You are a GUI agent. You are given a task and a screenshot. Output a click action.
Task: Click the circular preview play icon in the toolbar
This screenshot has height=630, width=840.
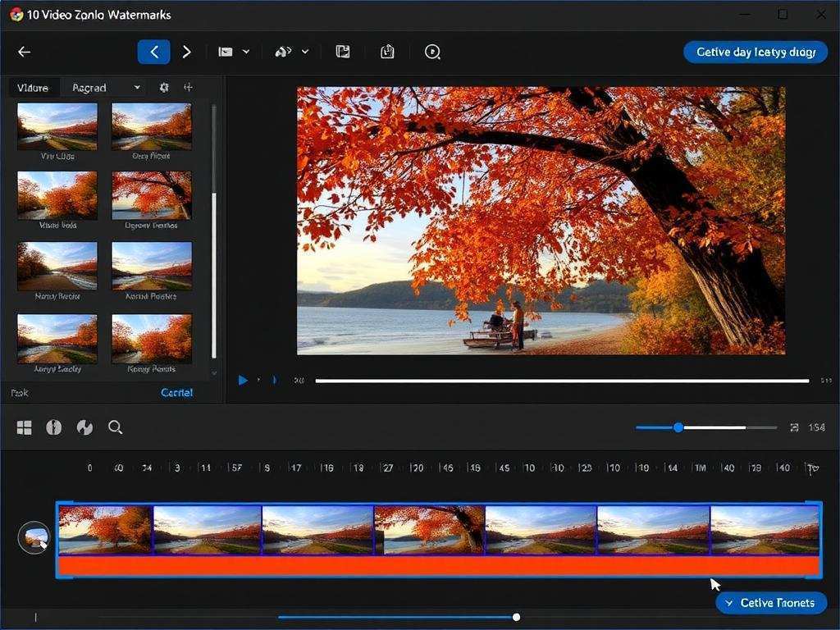[x=432, y=52]
